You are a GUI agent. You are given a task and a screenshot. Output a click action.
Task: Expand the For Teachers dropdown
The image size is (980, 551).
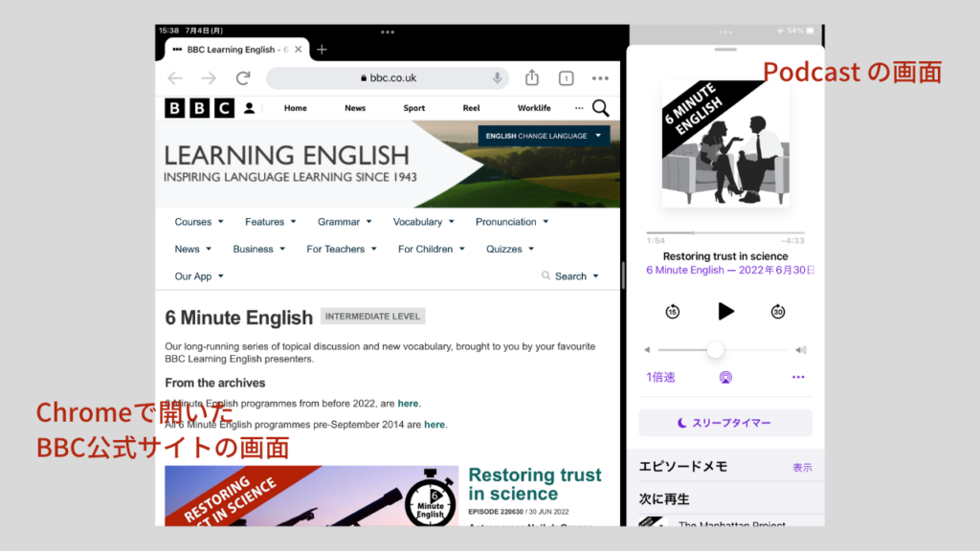(342, 249)
